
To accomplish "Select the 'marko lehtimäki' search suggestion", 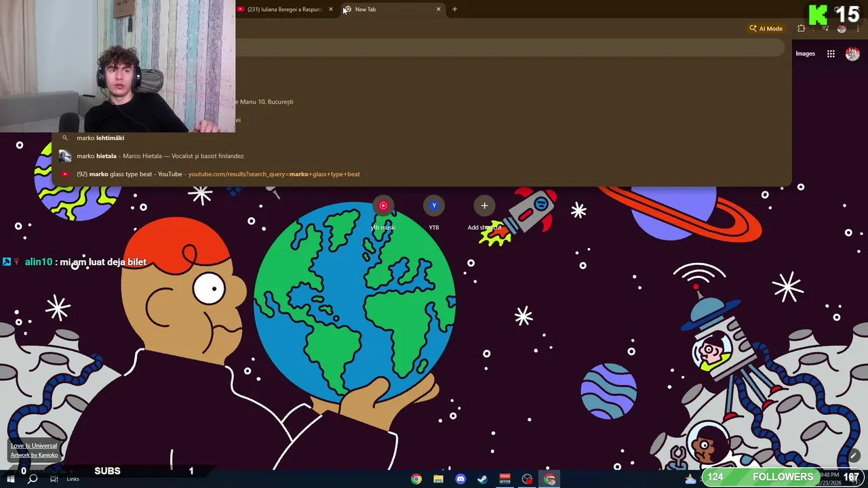I will [x=422, y=138].
